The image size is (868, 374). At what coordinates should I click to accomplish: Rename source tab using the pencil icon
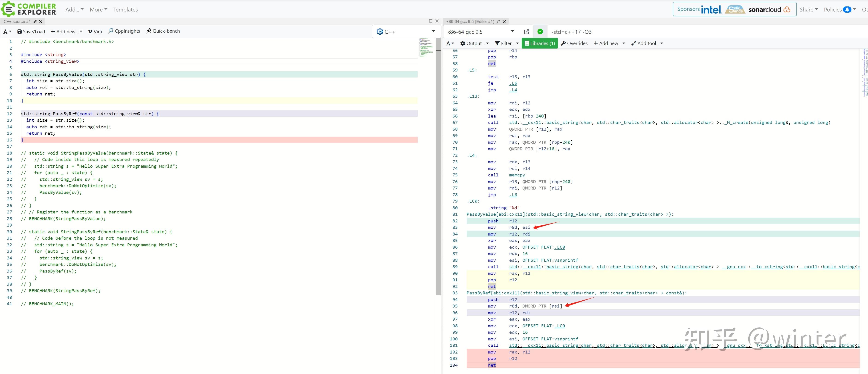point(35,22)
